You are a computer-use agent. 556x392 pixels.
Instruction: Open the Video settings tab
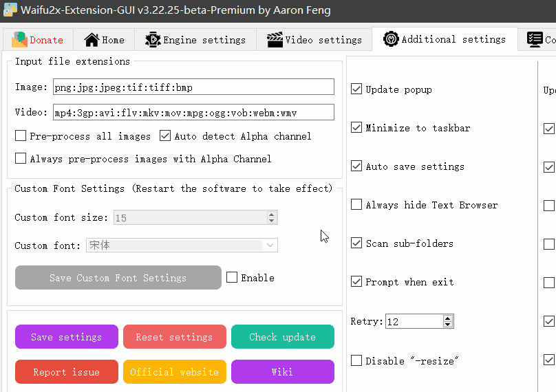[314, 40]
